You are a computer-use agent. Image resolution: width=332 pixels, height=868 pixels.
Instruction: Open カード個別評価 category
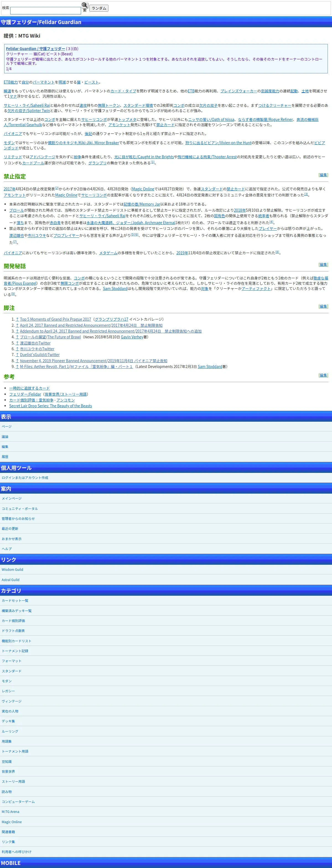point(13,621)
